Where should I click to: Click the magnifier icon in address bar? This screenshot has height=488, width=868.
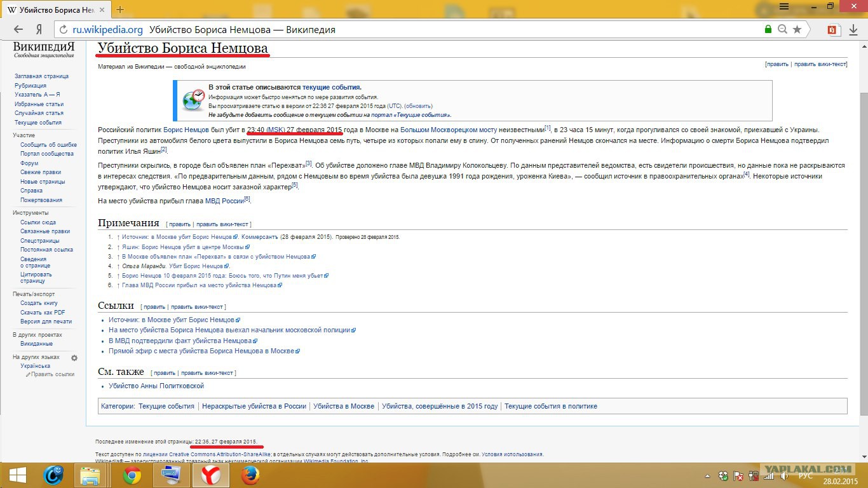783,29
